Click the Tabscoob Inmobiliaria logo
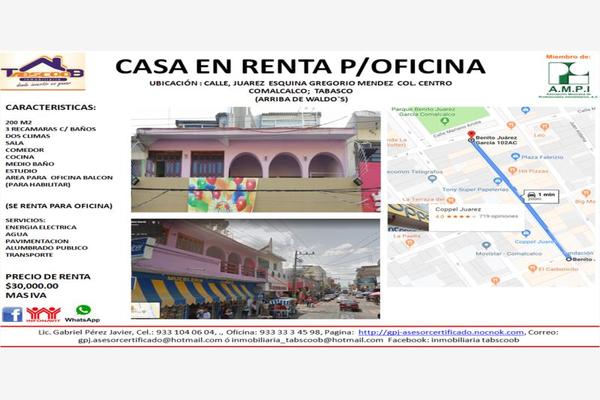This screenshot has height=400, width=600. [43, 71]
